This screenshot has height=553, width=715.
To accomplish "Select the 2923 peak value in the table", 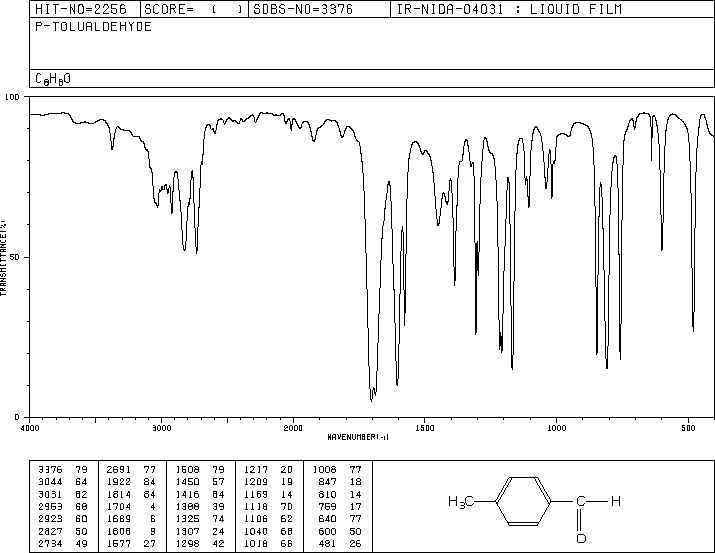I will 50,519.
